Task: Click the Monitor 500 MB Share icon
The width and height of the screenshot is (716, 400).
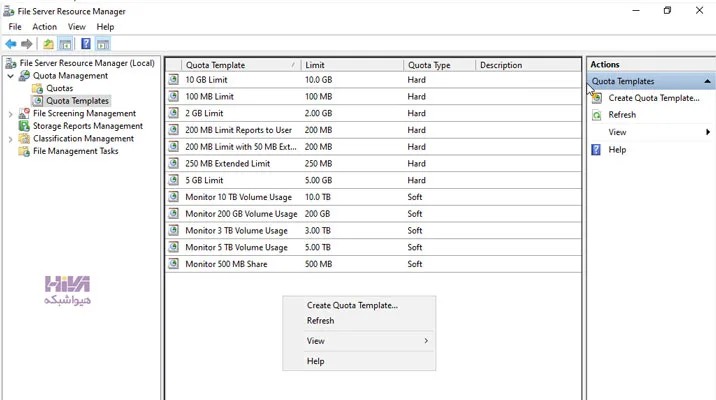Action: click(x=174, y=263)
